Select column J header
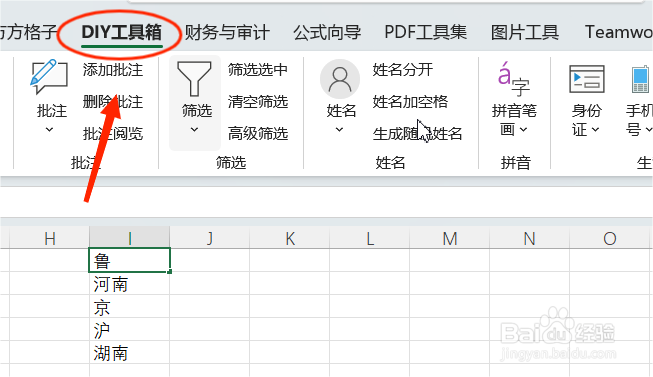This screenshot has width=653, height=377. tap(209, 239)
